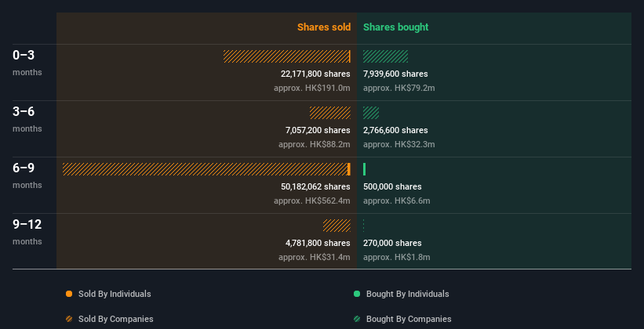Viewport: 644px width, 329px height.
Task: Click the 3–6 months bought bar
Action: [x=371, y=113]
